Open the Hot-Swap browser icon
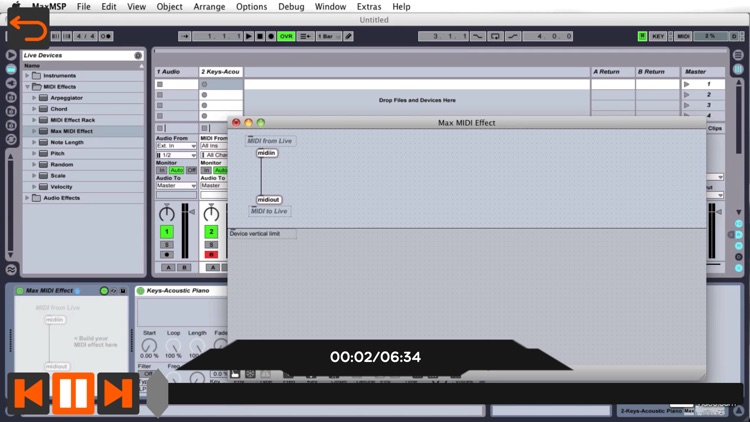The image size is (750, 422). coord(11,139)
